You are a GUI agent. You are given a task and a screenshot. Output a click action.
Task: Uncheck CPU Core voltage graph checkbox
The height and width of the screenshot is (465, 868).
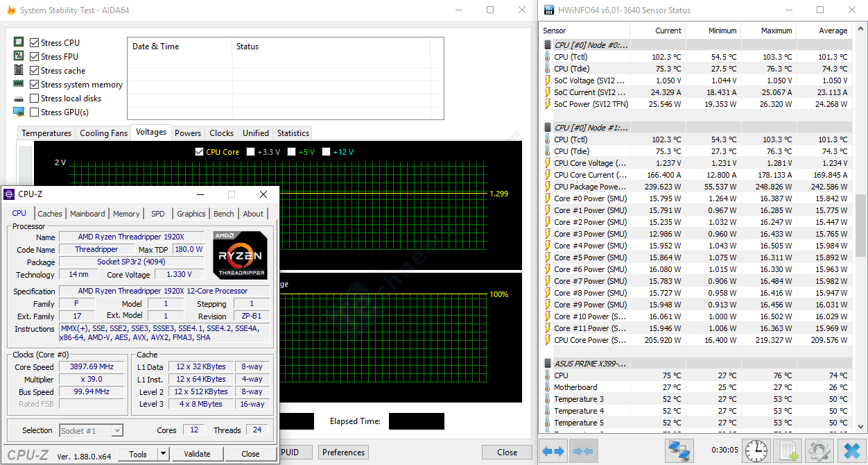pyautogui.click(x=200, y=151)
